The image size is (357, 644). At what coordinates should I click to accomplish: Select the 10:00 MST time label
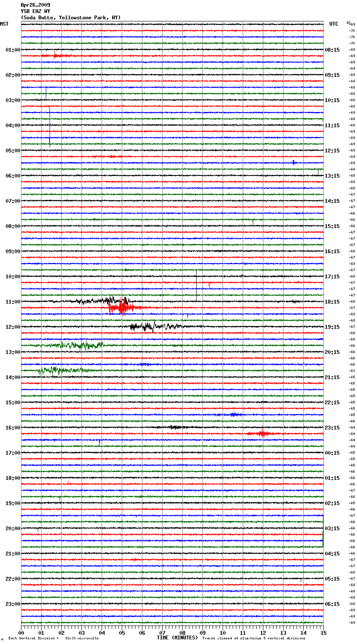click(x=13, y=277)
